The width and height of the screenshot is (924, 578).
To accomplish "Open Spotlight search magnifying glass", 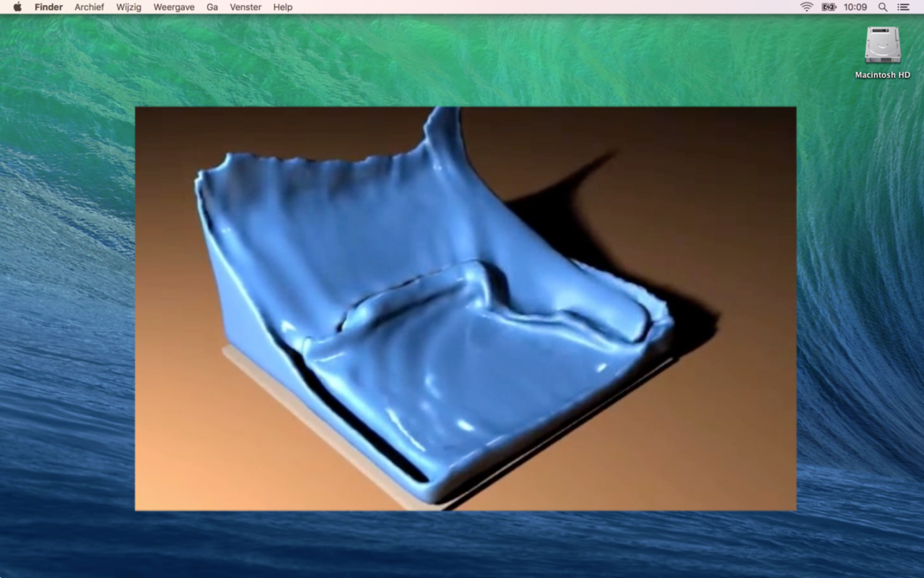I will click(x=883, y=7).
